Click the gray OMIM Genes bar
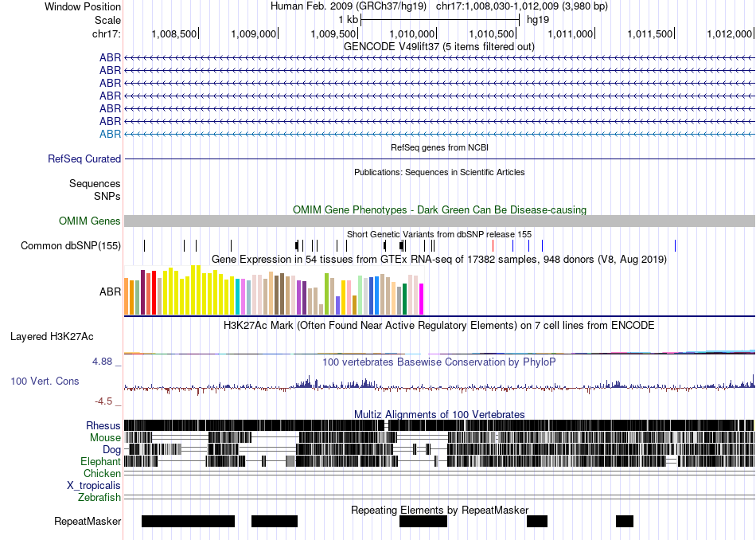The image size is (756, 540). click(x=439, y=221)
